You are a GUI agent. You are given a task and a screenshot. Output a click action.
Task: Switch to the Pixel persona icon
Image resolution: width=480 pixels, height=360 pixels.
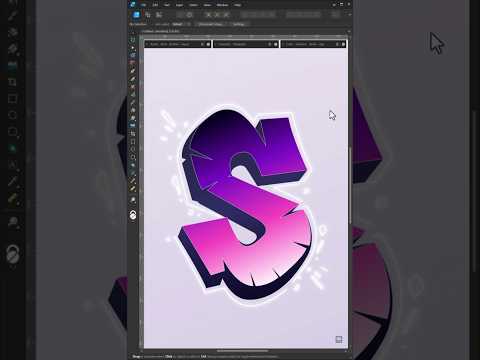[148, 15]
